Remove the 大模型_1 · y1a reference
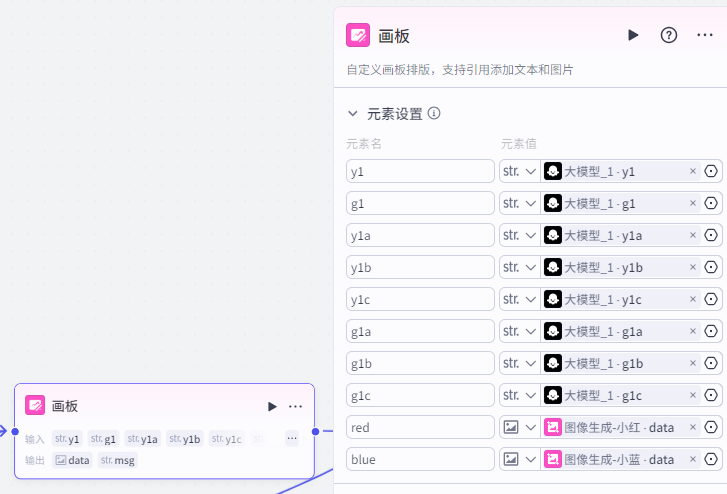This screenshot has height=494, width=727. (x=693, y=235)
